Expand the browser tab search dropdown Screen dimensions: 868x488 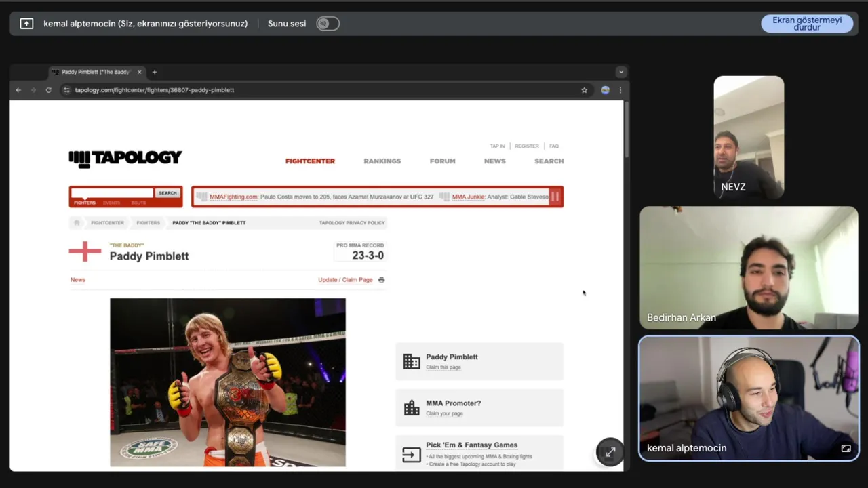coord(620,72)
